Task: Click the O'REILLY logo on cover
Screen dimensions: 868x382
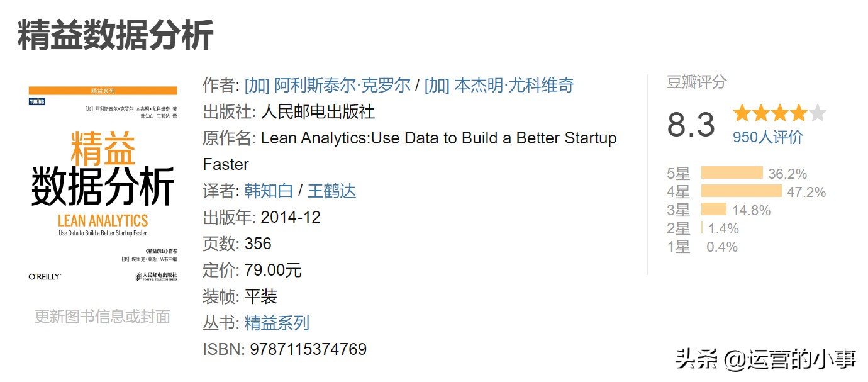Action: tap(45, 276)
